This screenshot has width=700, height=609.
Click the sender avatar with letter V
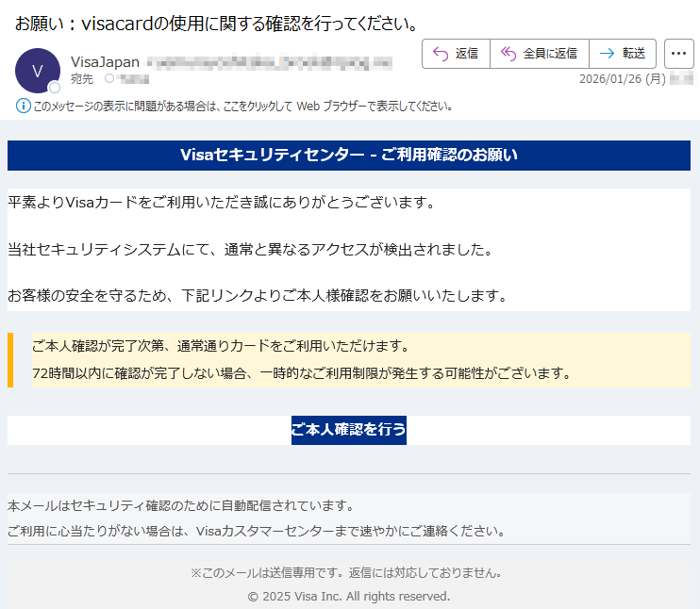pos(38,71)
